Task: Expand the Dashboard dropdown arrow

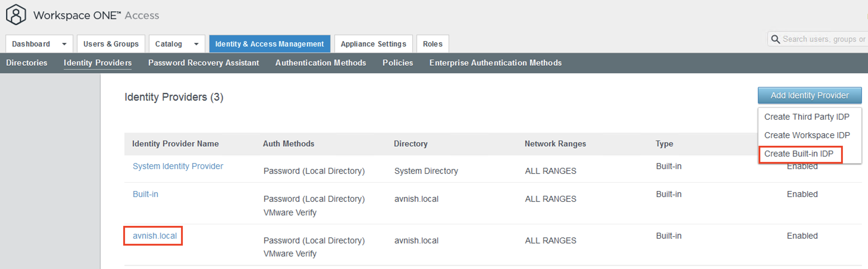Action: point(64,44)
